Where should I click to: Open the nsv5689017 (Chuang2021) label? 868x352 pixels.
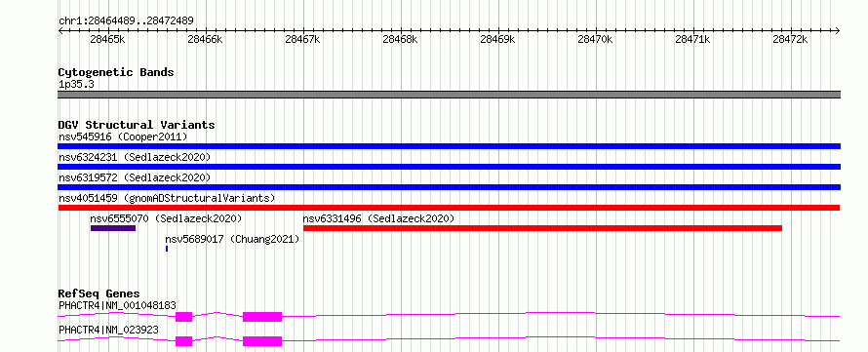pos(232,239)
